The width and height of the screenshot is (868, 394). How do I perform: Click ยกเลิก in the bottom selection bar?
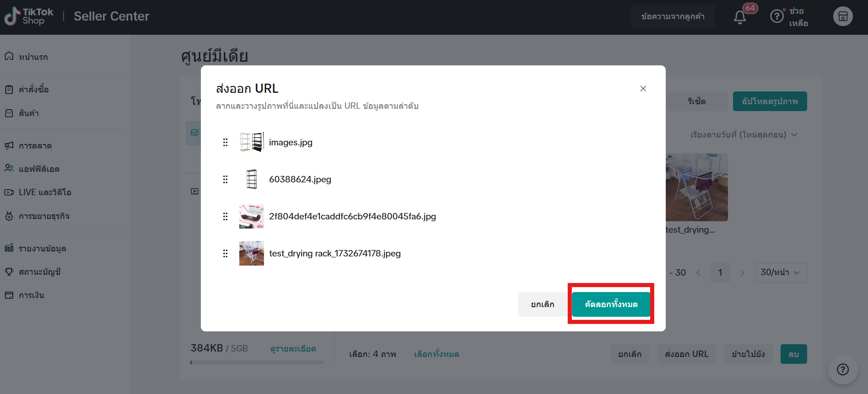(x=630, y=354)
